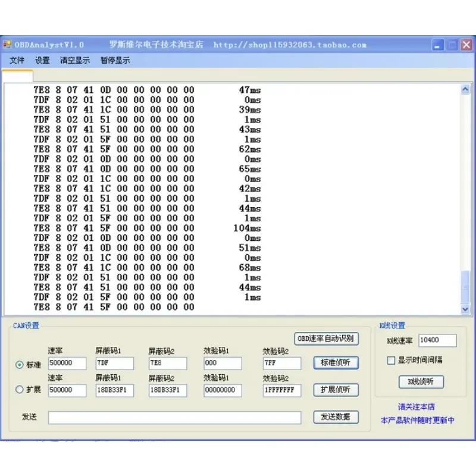
Task: Click the OBDAnalyst title bar app icon
Action: point(7,45)
